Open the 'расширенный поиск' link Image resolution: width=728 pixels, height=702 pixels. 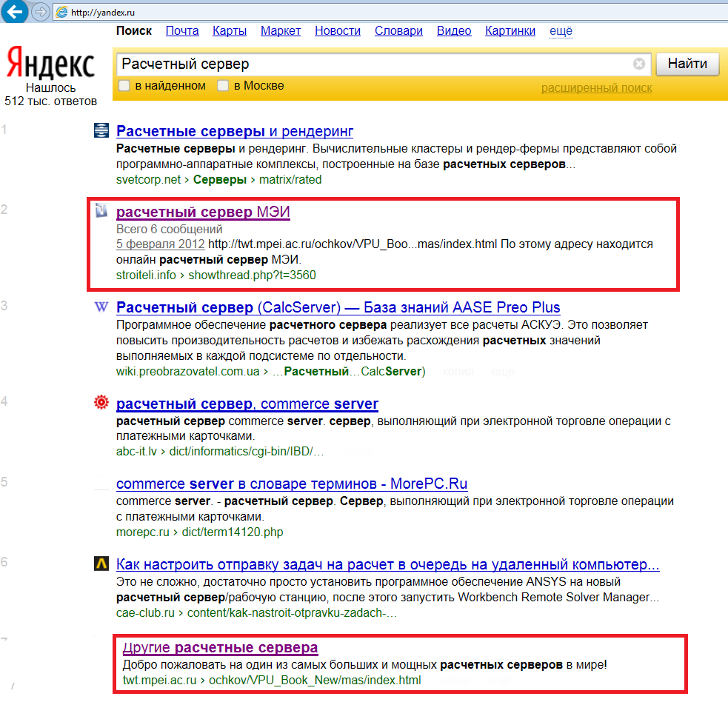[597, 87]
